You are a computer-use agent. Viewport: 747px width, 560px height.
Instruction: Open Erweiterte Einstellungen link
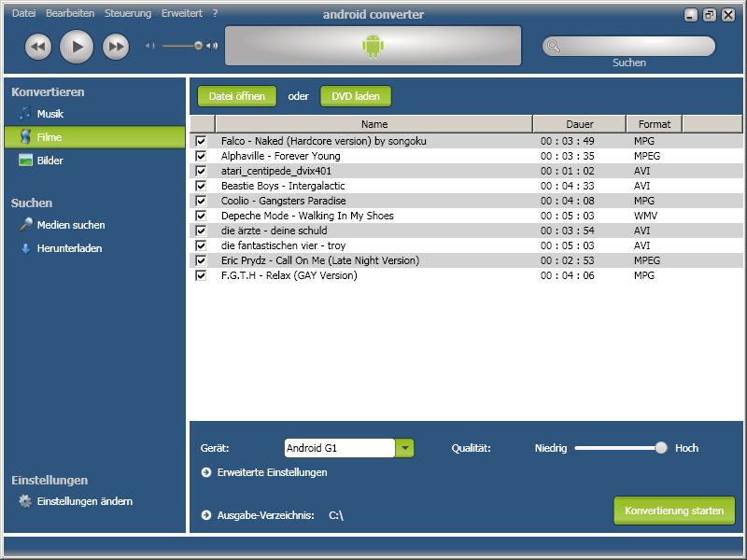click(x=272, y=472)
